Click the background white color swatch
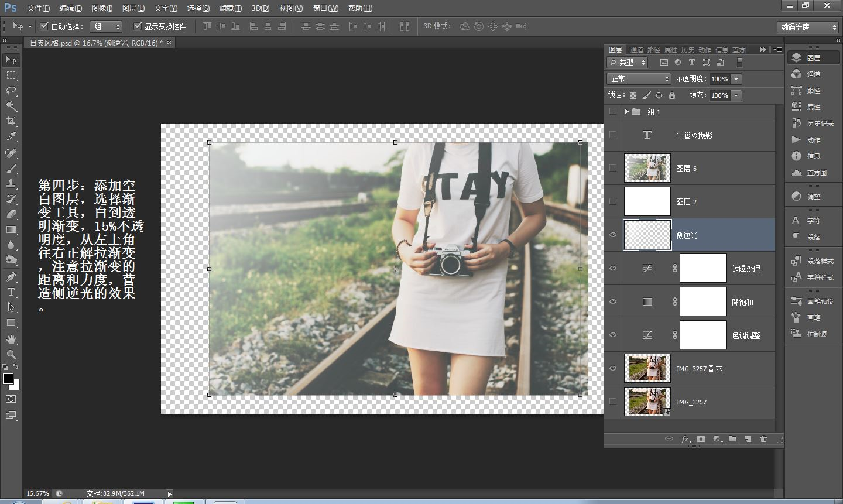Viewport: 843px width, 504px height. pos(16,386)
